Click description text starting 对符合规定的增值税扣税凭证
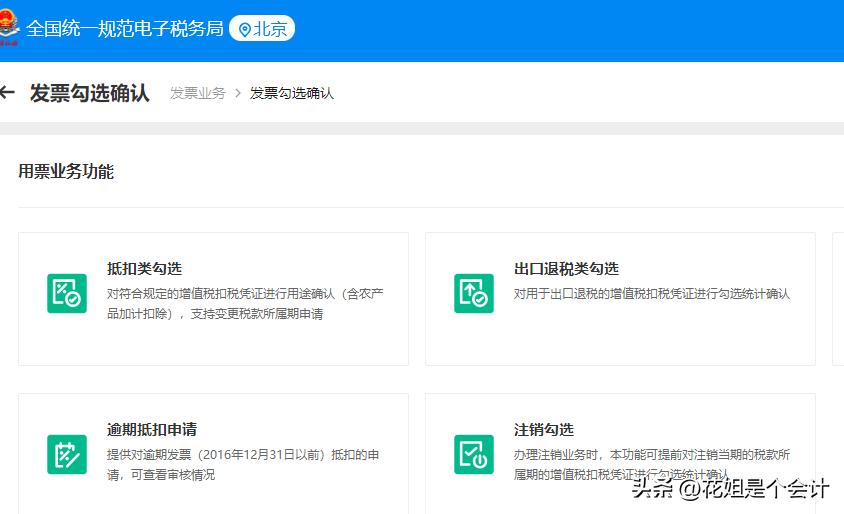The image size is (844, 514). tap(245, 304)
